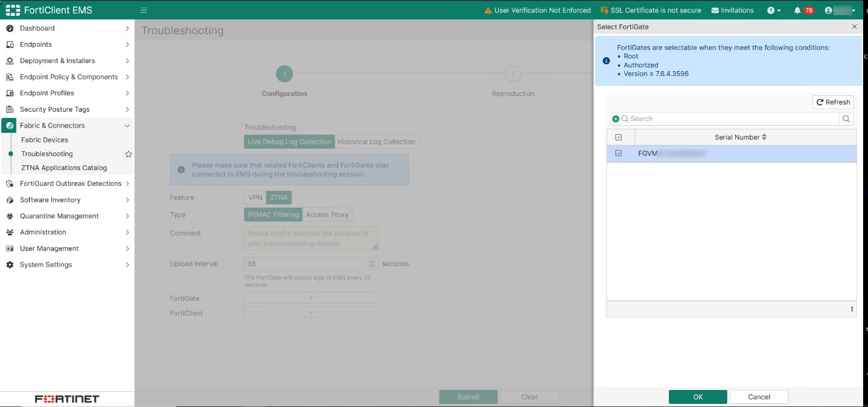Click the User Management icon
Viewport: 868px width, 407px height.
click(x=10, y=248)
